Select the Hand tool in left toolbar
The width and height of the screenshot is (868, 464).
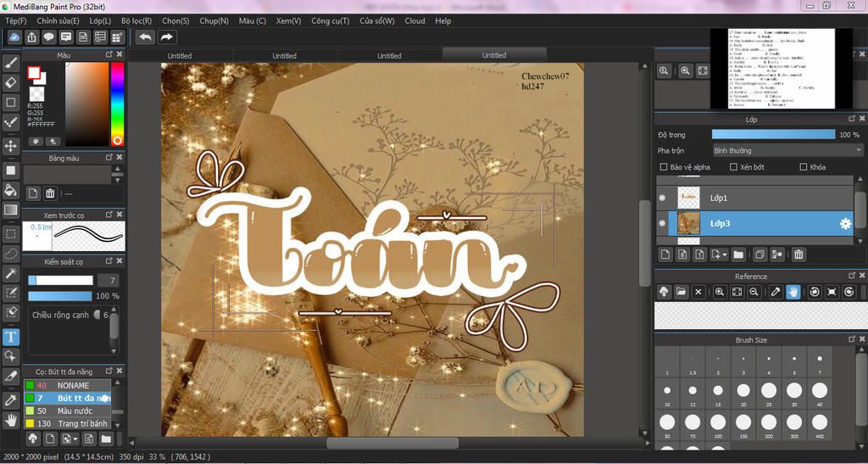11,420
